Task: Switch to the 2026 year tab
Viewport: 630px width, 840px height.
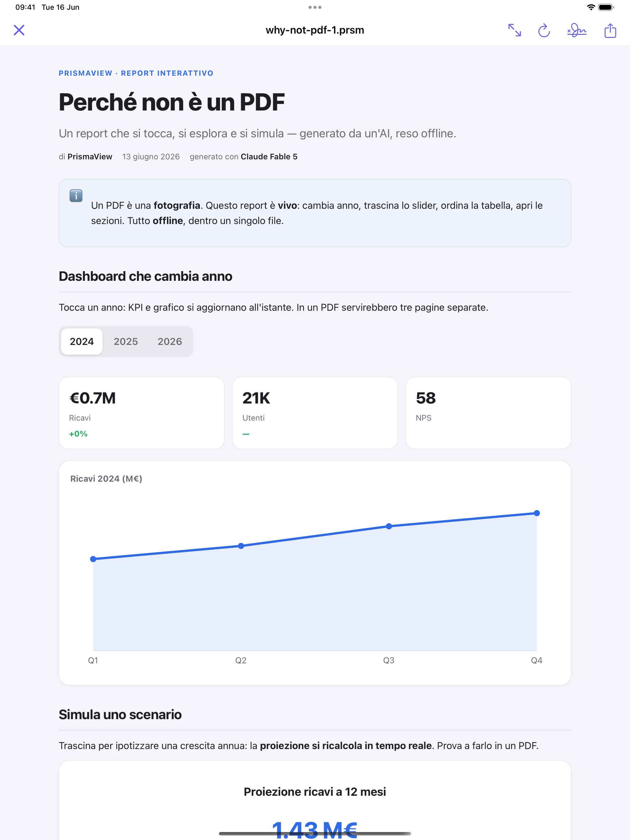Action: coord(170,341)
